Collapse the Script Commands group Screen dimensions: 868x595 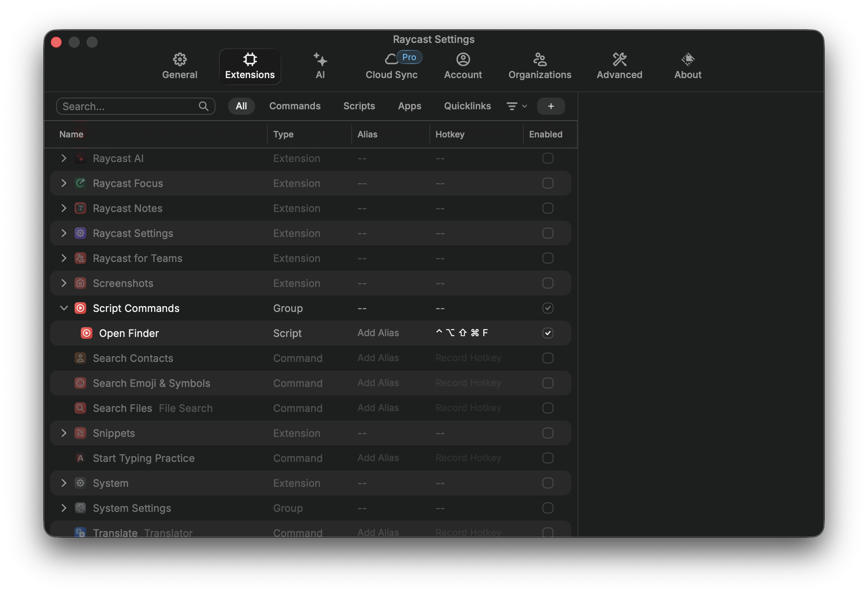[x=64, y=308]
